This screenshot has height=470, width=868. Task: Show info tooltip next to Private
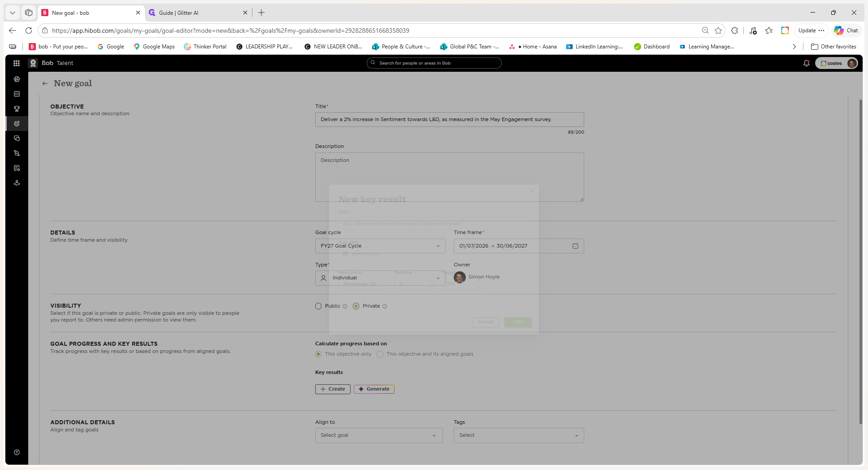tap(385, 306)
